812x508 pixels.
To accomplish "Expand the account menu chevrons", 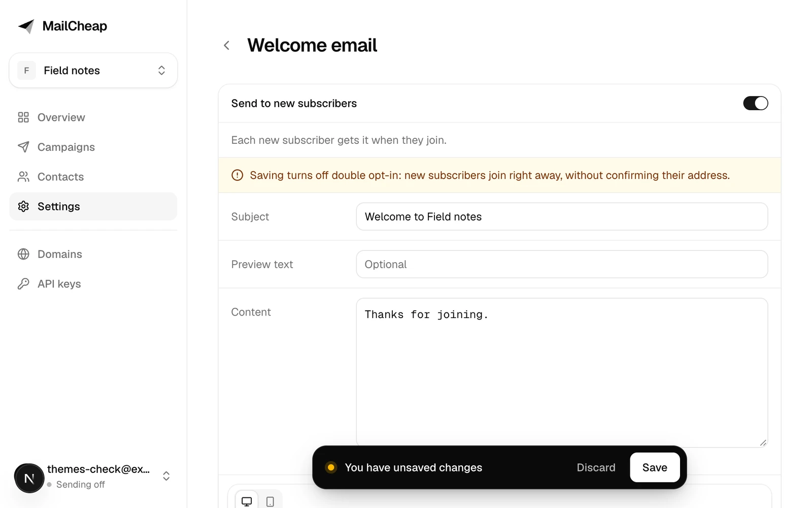I will coord(166,476).
